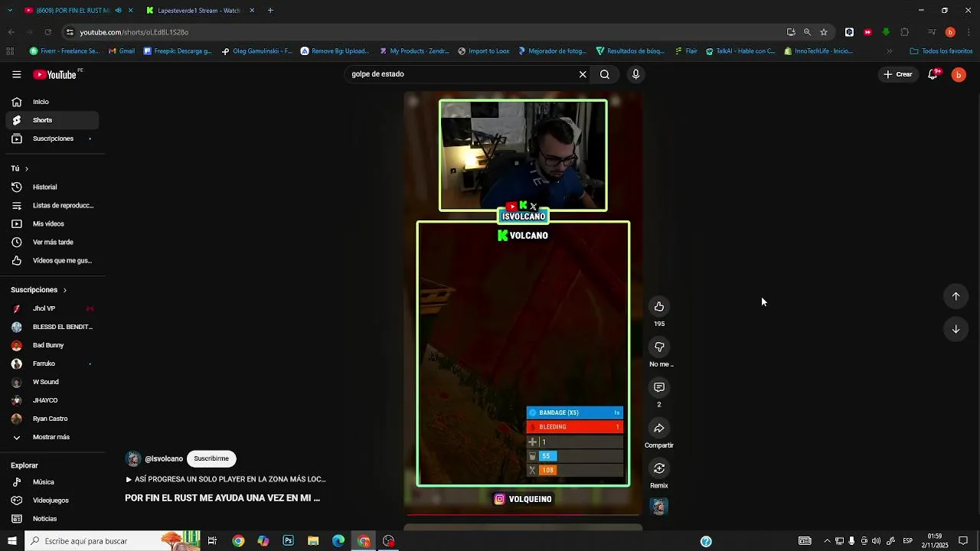This screenshot has height=551, width=980.
Task: Open Videos que me gustan list
Action: [x=52, y=260]
